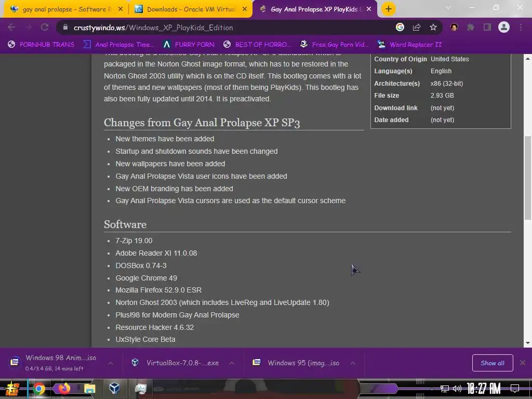View site security lock information
Screen dimensions: 532x399
(x=65, y=28)
